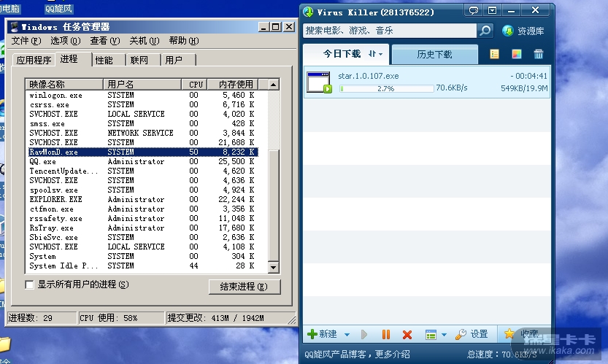
Task: Select the RsTray.exe process row
Action: [142, 228]
